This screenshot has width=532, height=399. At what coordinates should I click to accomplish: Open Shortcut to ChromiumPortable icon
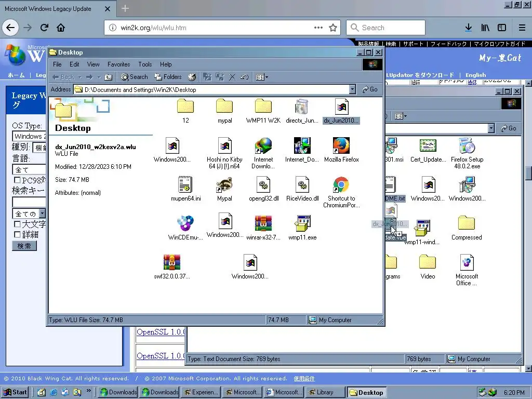[341, 184]
